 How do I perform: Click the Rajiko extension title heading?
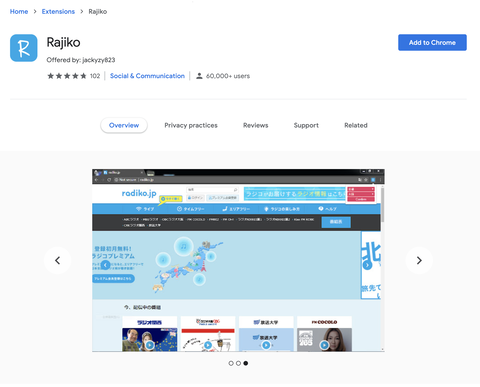click(x=63, y=42)
